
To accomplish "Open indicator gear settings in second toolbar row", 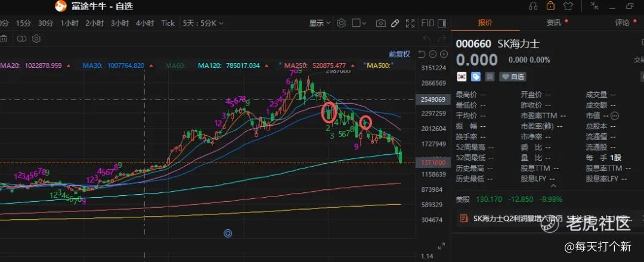I will [x=36, y=39].
